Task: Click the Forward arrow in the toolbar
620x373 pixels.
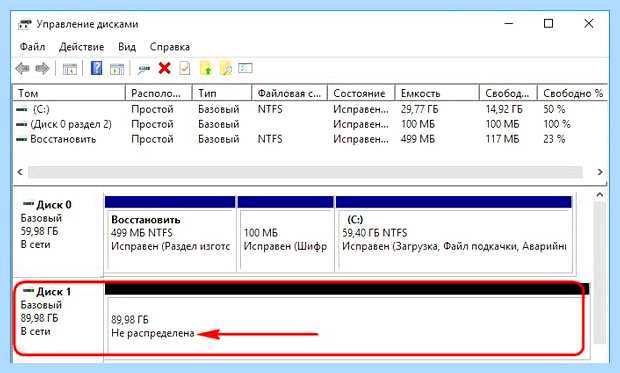Action: point(42,69)
